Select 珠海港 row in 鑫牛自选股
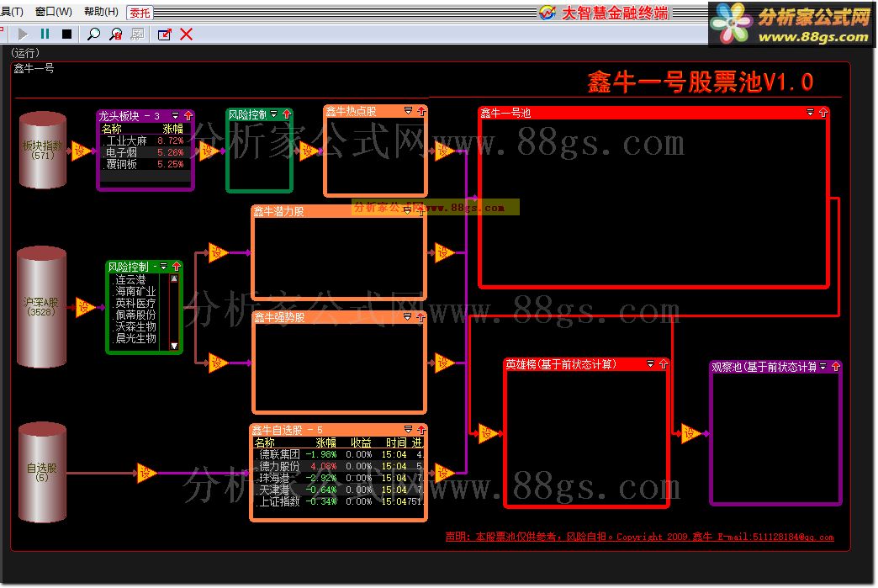The width and height of the screenshot is (878, 588). (x=338, y=478)
